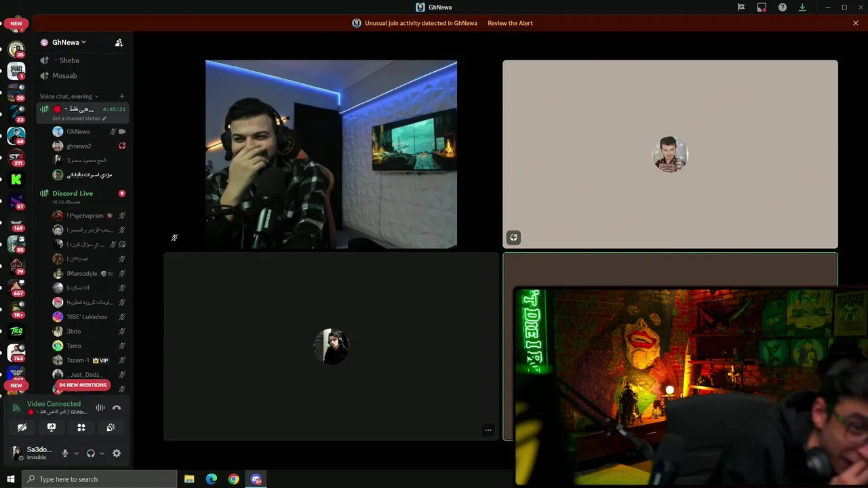
Task: Open the server icon with 35 badge
Action: (16, 49)
